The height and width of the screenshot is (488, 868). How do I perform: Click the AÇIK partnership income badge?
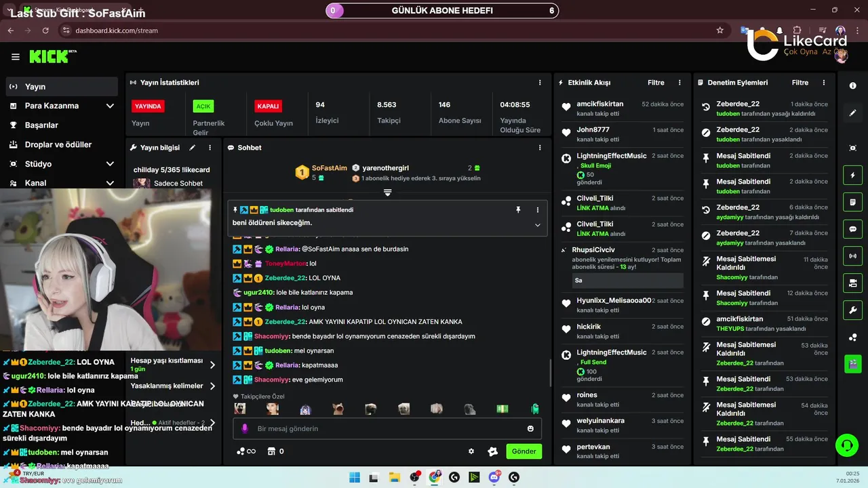pos(203,106)
